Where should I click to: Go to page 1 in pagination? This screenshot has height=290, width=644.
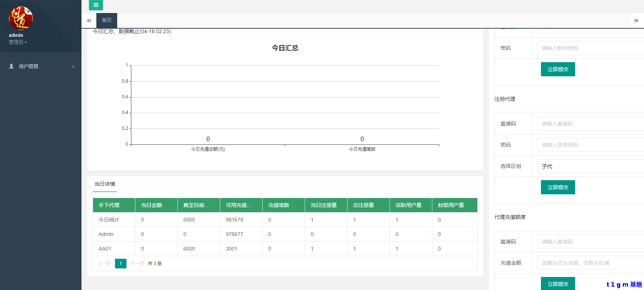tap(121, 264)
